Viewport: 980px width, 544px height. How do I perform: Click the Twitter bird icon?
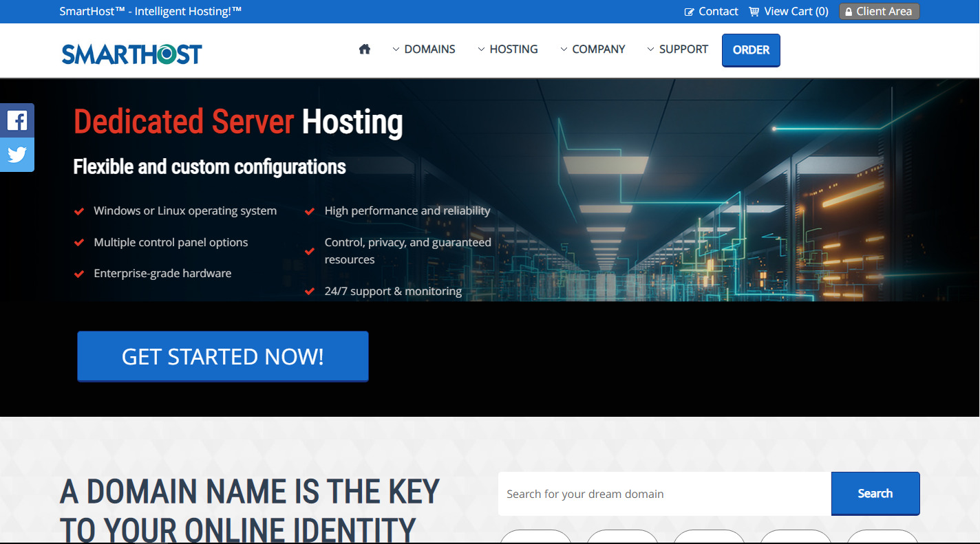17,155
